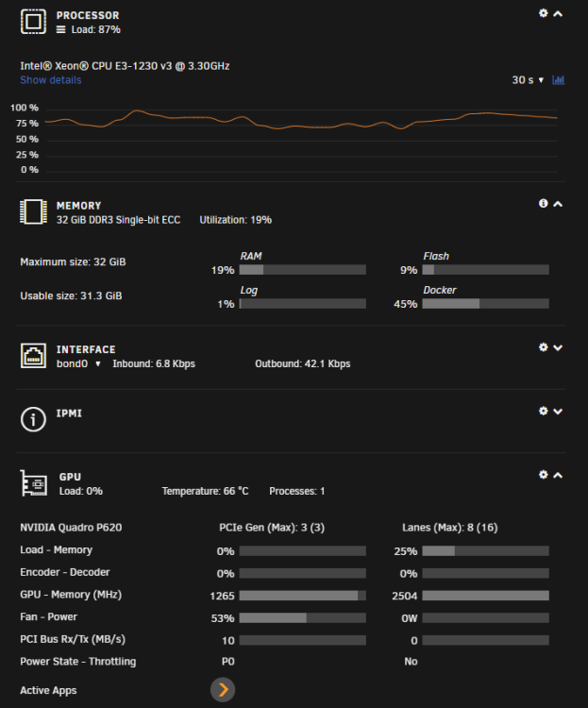This screenshot has width=588, height=708.
Task: Click the INTERFACE heading
Action: click(x=86, y=349)
